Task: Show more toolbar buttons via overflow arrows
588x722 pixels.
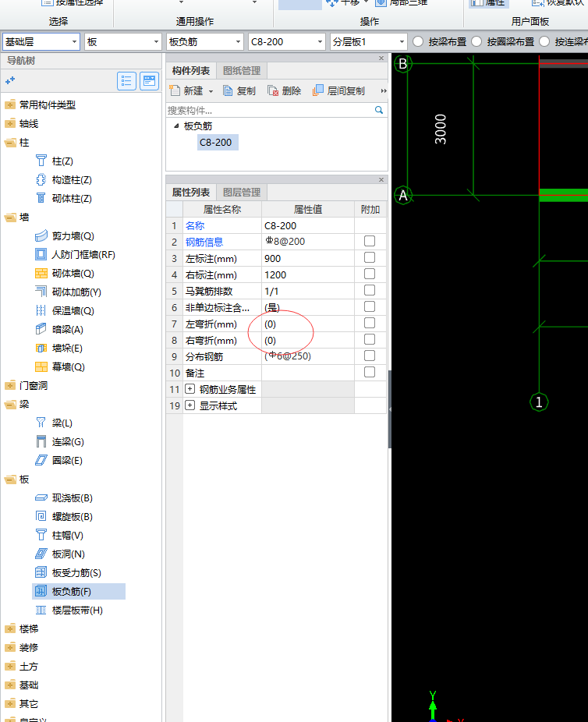Action: pos(383,91)
